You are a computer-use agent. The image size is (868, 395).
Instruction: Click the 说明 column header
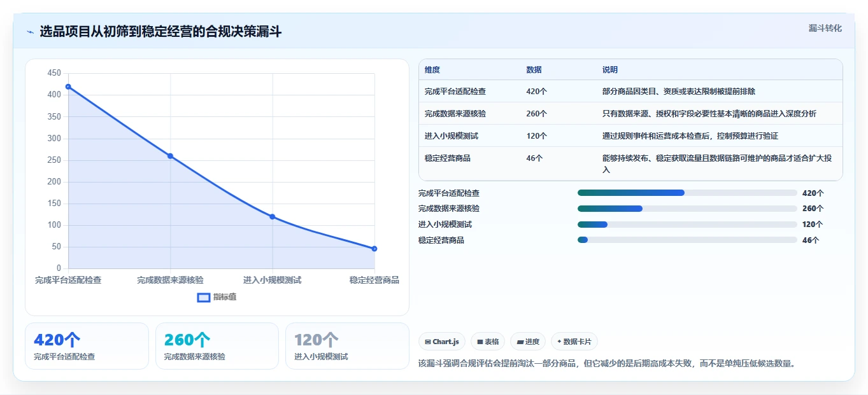(610, 70)
